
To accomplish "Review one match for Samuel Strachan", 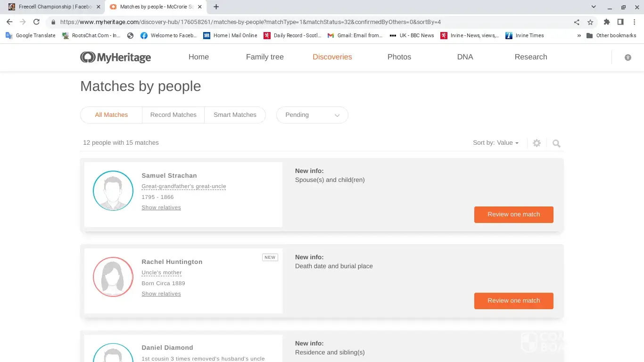I will pos(513,214).
